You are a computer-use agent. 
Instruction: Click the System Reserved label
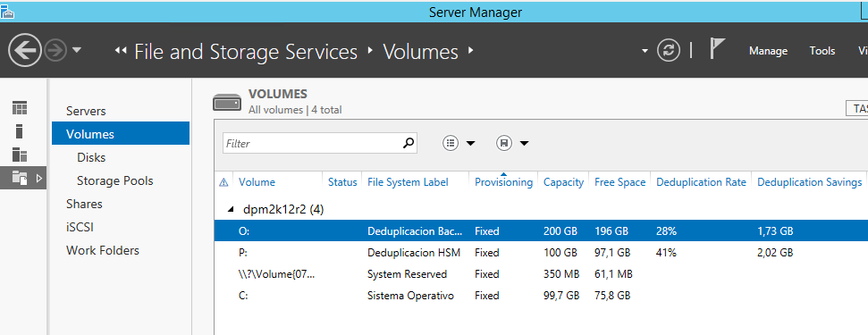407,274
